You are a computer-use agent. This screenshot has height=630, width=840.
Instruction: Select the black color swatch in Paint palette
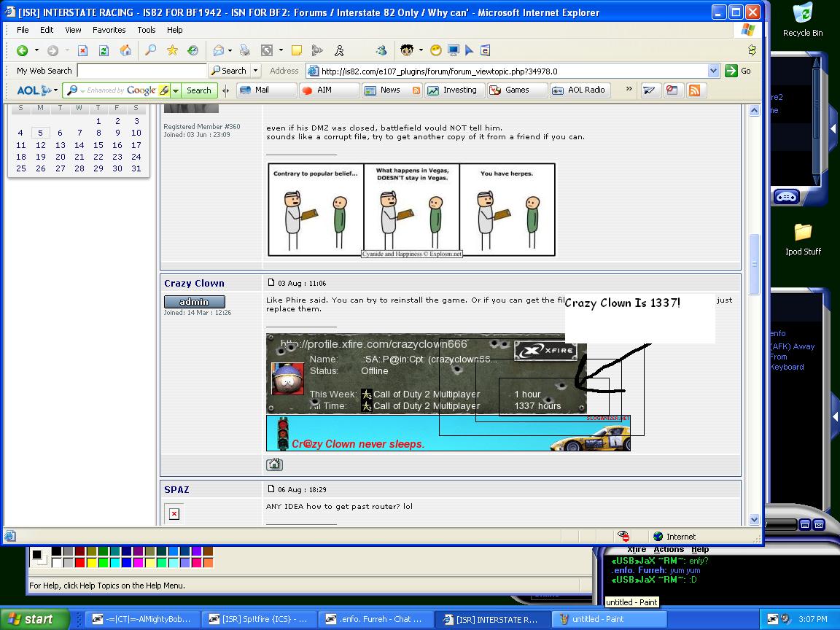pos(56,551)
